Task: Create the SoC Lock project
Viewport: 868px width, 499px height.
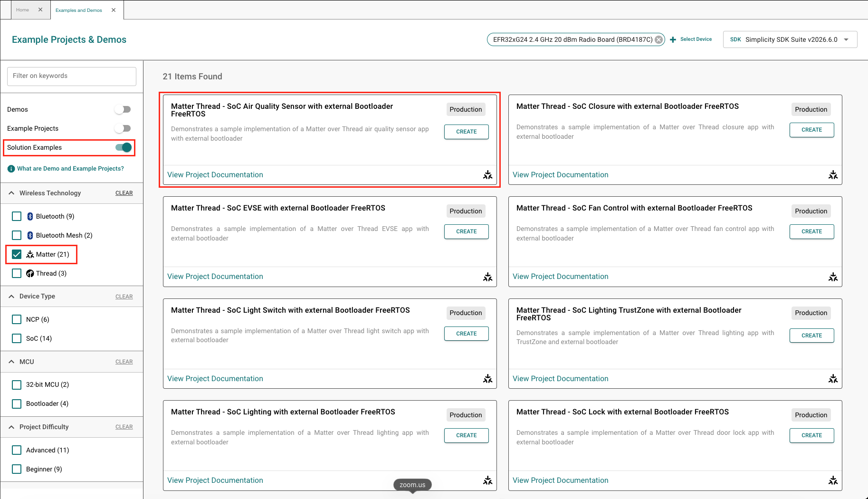Action: point(812,435)
